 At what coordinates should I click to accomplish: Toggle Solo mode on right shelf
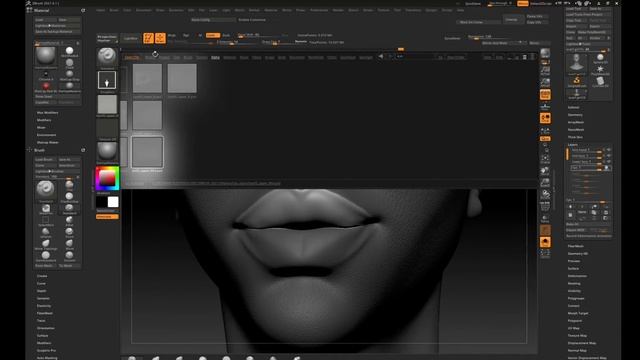(545, 242)
